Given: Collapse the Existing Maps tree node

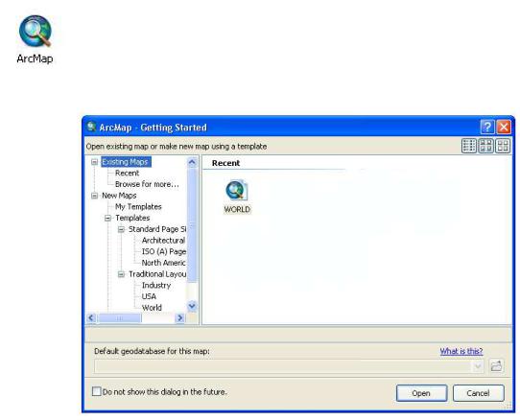Looking at the screenshot, I should 95,162.
